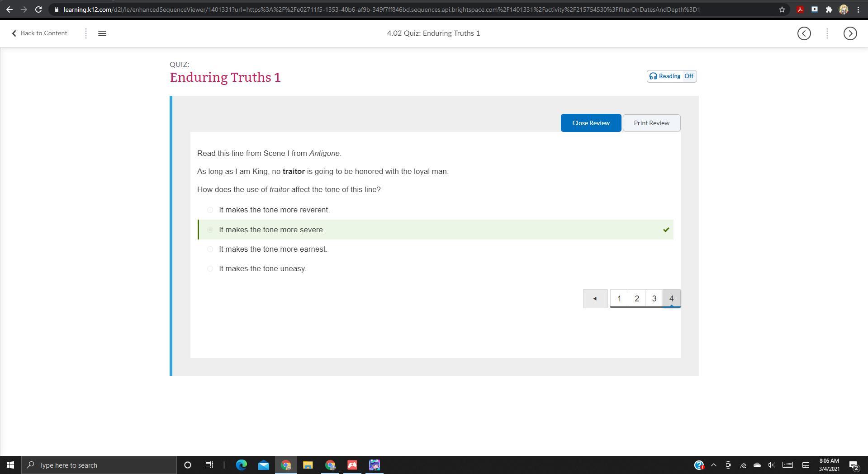Open the Wi-Fi network tray icon
This screenshot has width=868, height=474.
point(743,465)
